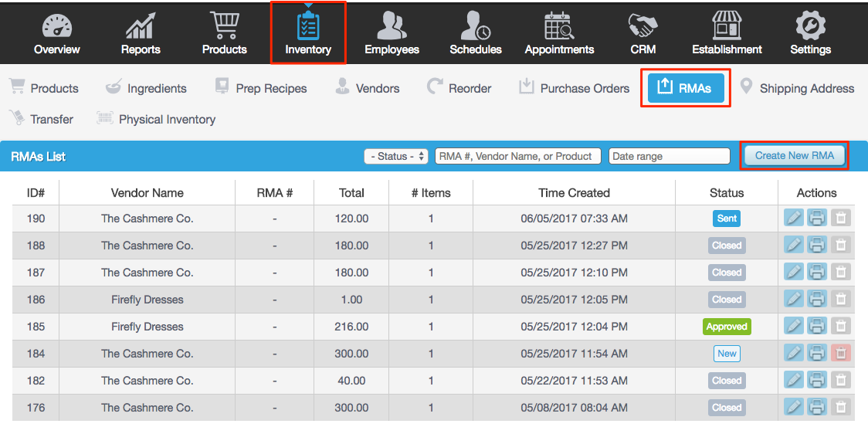The image size is (868, 444).
Task: Open the Reports chart icon
Action: [x=141, y=26]
